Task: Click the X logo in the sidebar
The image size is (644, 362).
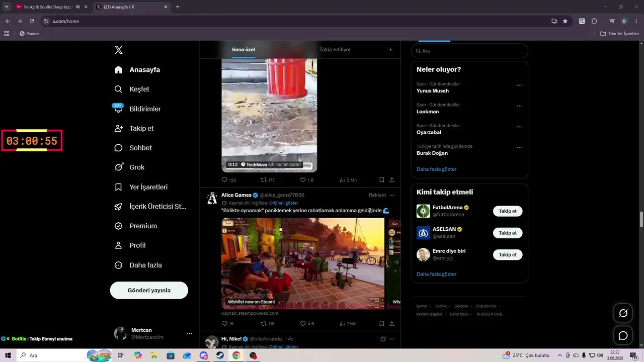Action: tap(119, 50)
